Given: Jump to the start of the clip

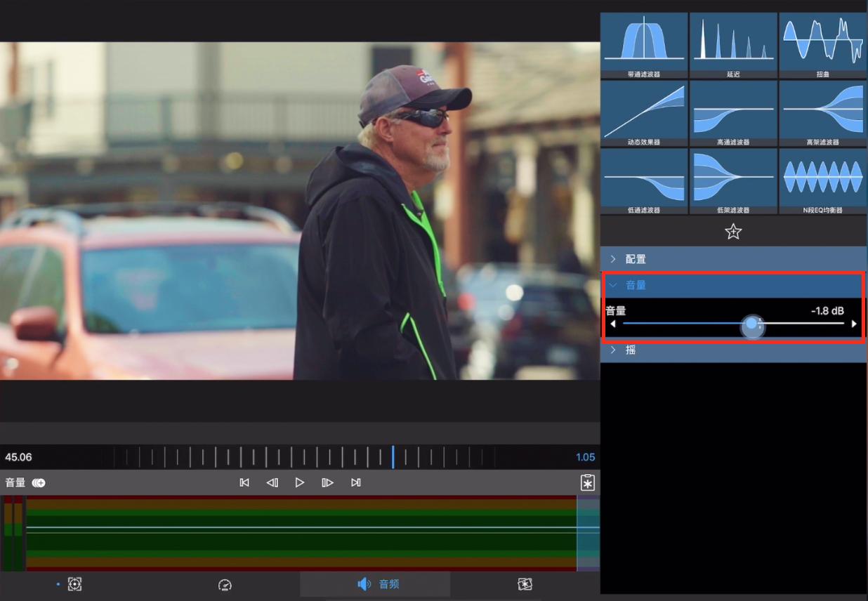Looking at the screenshot, I should tap(244, 482).
